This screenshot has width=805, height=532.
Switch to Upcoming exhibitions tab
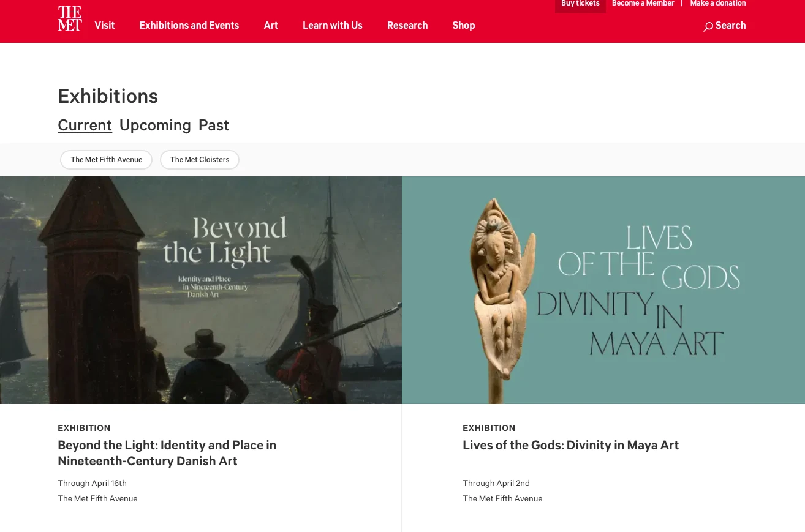[x=155, y=125]
